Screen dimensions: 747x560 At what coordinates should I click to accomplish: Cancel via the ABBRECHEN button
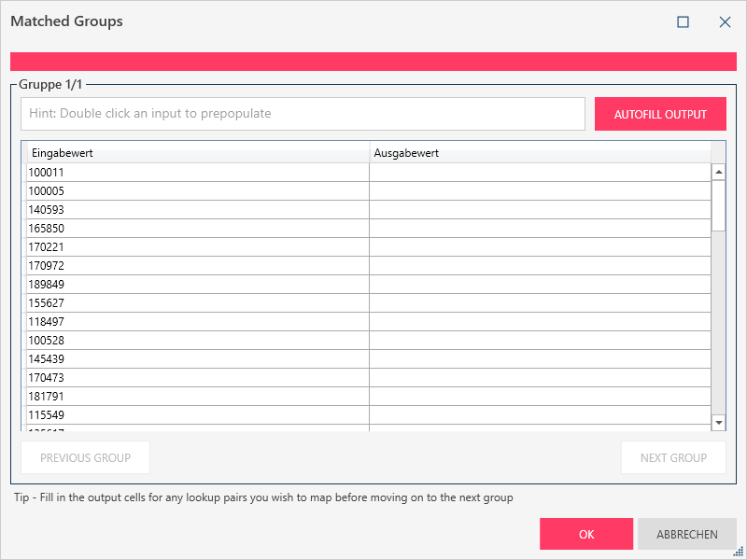click(687, 535)
